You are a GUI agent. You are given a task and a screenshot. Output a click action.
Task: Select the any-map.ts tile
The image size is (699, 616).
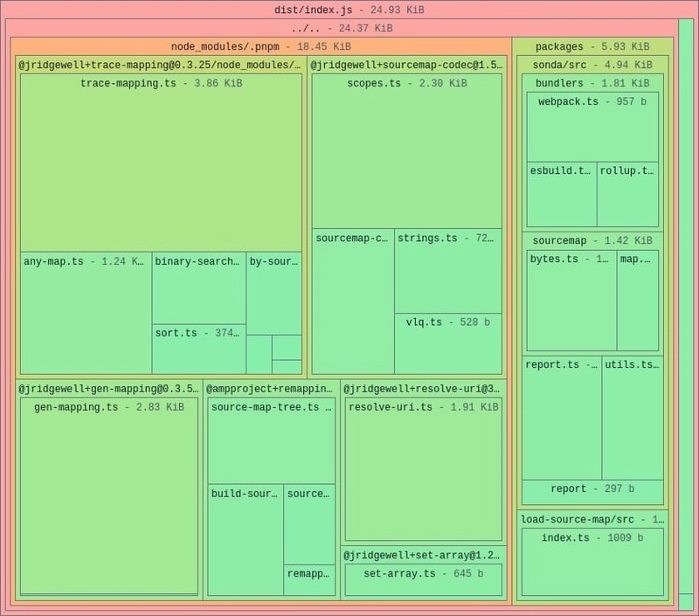point(86,315)
